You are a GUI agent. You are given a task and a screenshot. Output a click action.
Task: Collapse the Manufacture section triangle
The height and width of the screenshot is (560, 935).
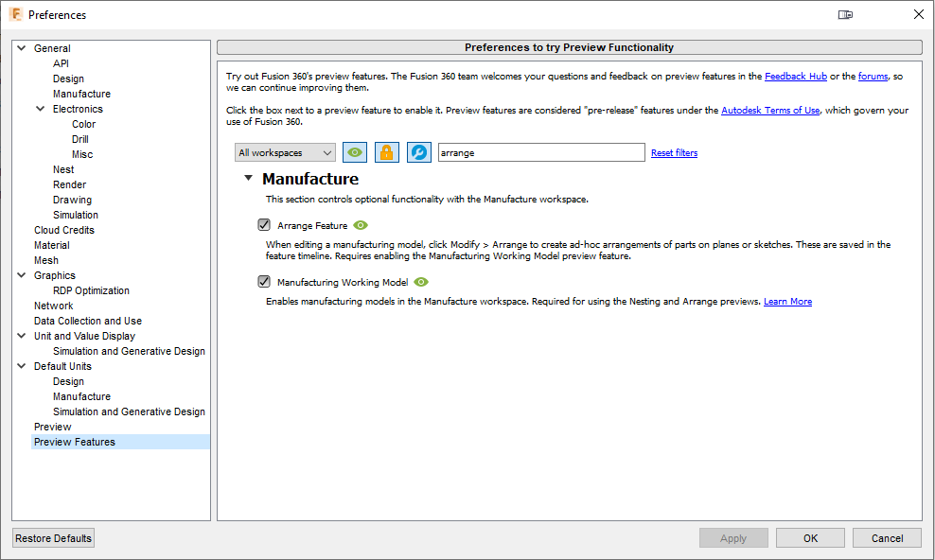pos(249,178)
